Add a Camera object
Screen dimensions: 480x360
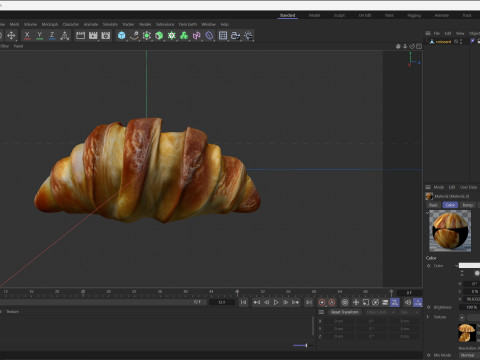click(236, 35)
